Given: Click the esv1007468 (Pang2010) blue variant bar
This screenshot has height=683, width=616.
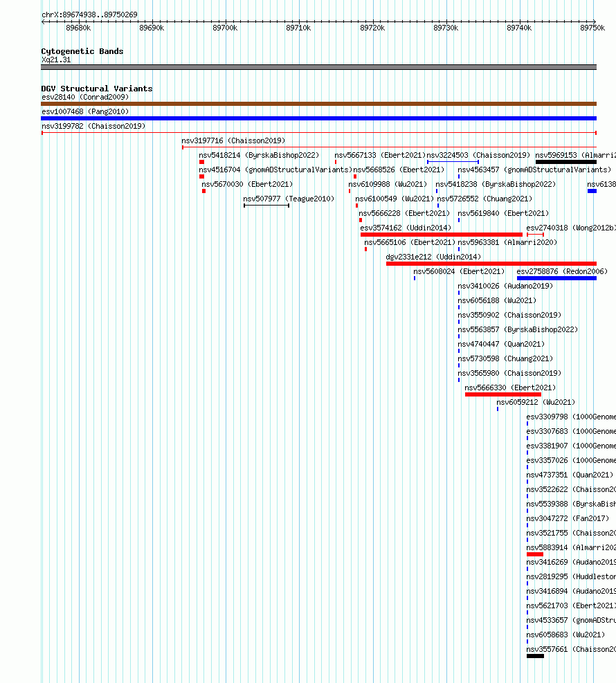Looking at the screenshot, I should (x=318, y=118).
